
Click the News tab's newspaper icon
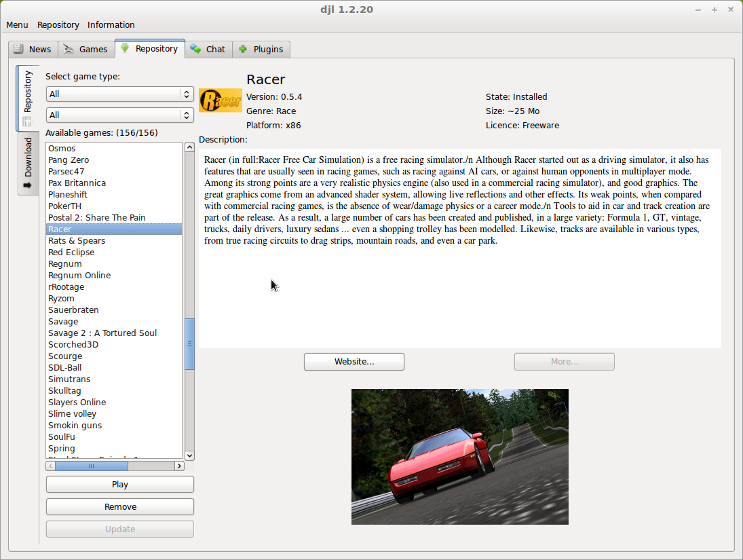[18, 49]
